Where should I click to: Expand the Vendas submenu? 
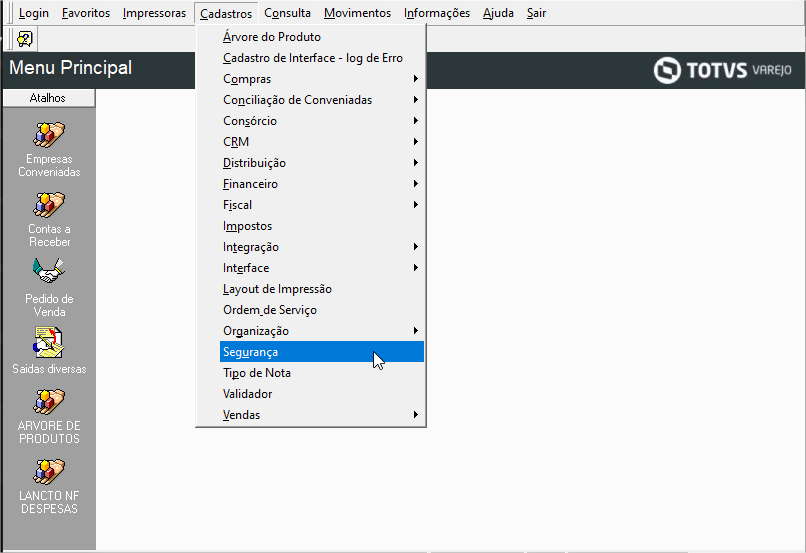pyautogui.click(x=322, y=415)
